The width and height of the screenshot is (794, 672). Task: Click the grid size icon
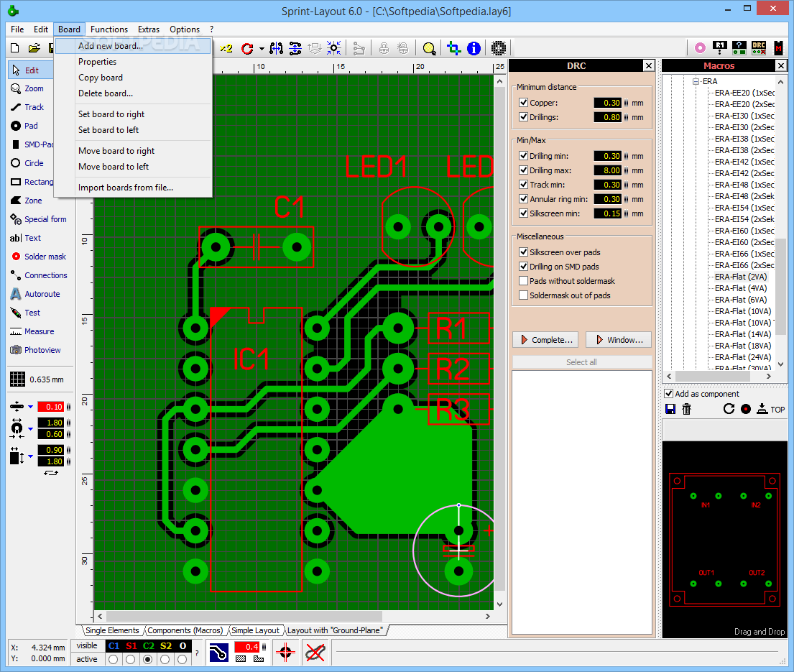[x=18, y=379]
